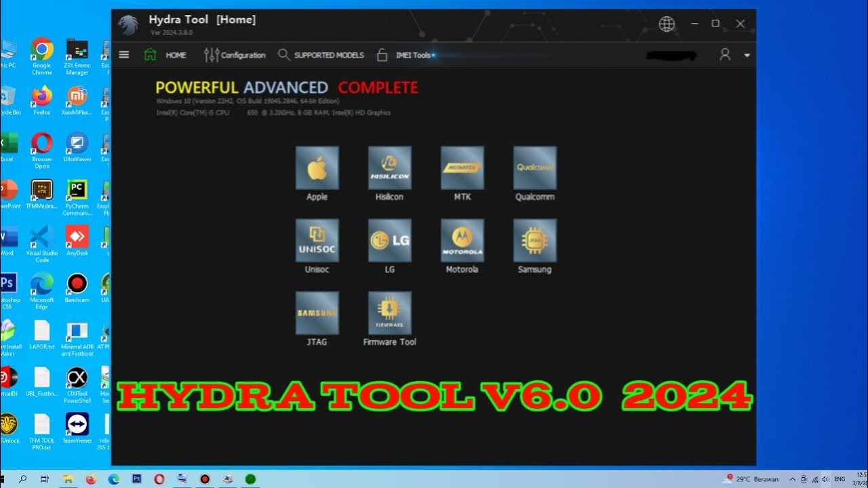Show hidden system tray icons

(793, 479)
